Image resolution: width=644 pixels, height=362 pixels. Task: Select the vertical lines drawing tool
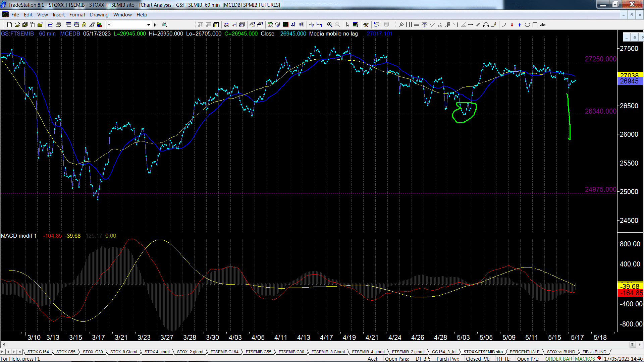[x=409, y=24]
